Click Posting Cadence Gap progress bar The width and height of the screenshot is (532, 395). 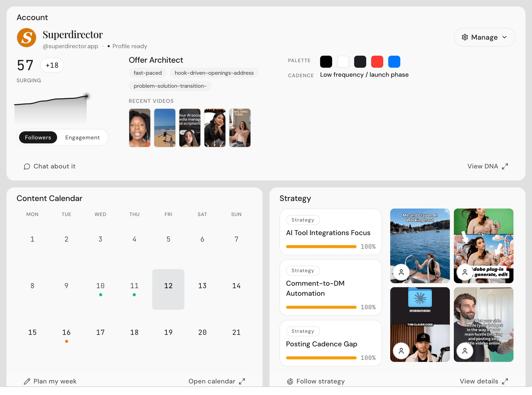tap(321, 358)
